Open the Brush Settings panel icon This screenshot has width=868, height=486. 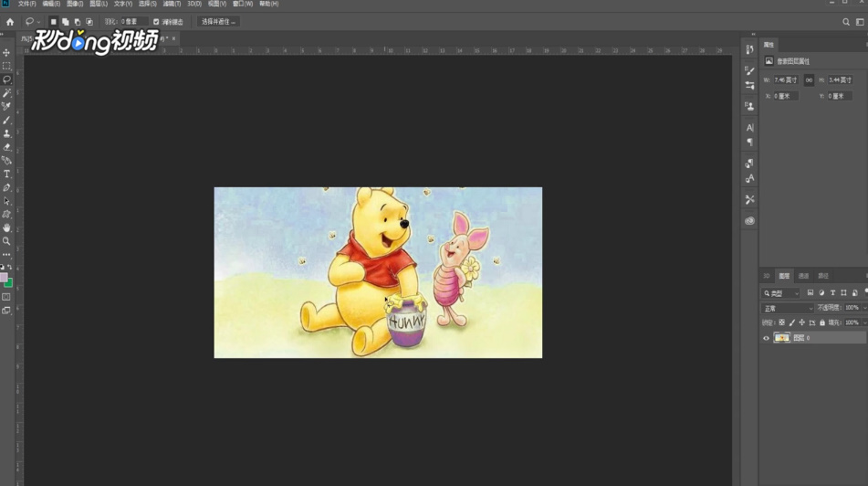[x=749, y=70]
